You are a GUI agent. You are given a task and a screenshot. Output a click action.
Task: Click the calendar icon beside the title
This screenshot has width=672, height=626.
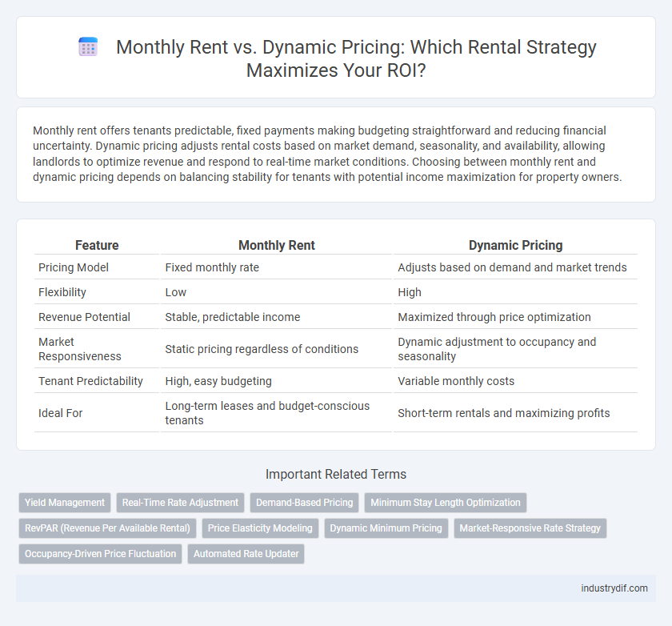pos(88,46)
